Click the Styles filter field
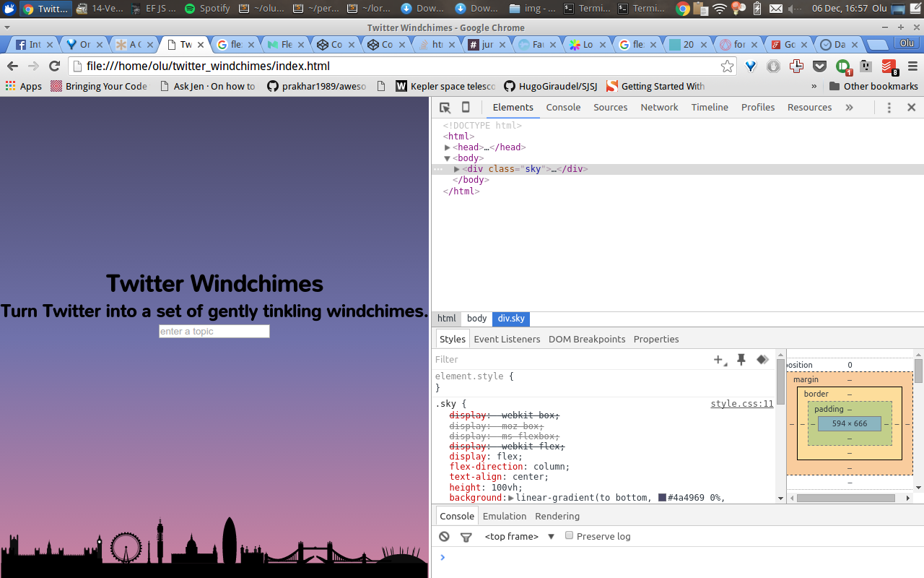This screenshot has width=924, height=578. pos(570,360)
